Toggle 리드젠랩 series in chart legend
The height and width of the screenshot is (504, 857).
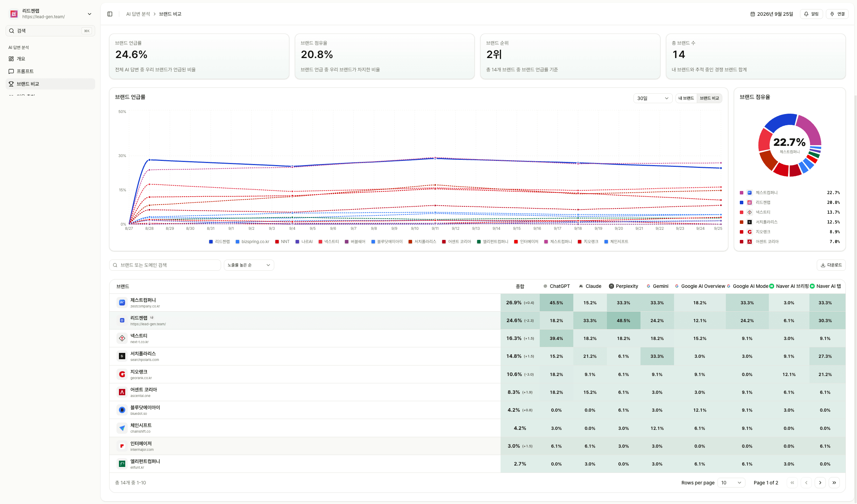tap(219, 242)
